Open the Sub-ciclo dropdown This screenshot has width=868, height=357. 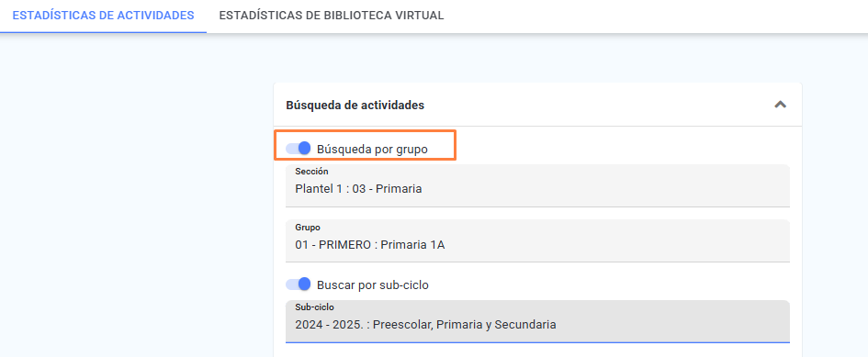(537, 321)
